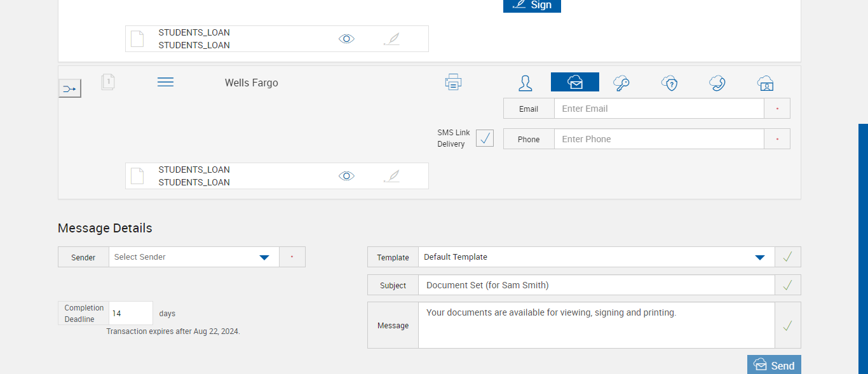
Task: Expand the Default Template dropdown
Action: (759, 257)
